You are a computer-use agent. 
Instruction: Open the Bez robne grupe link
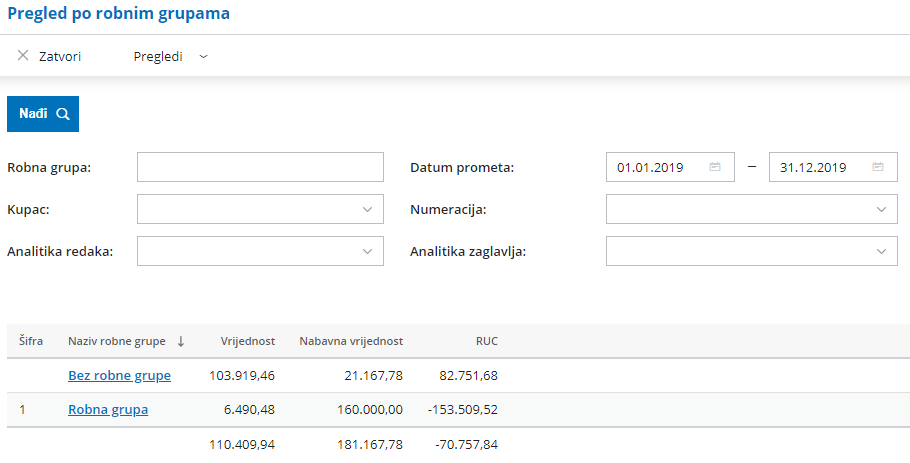(120, 375)
